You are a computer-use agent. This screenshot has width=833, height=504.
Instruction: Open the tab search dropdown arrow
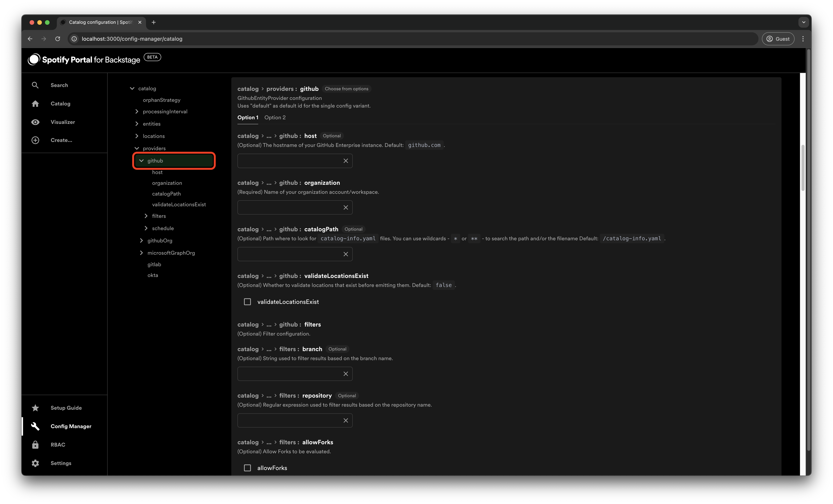pos(804,22)
